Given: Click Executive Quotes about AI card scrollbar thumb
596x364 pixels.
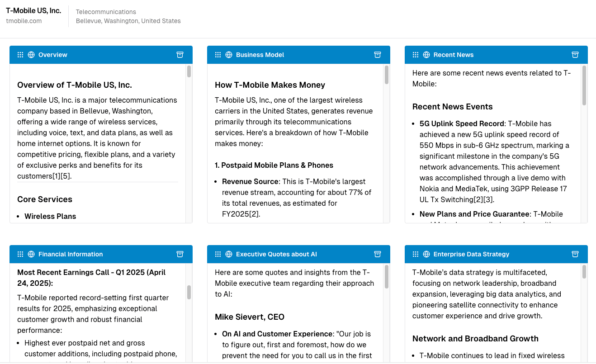Looking at the screenshot, I should click(387, 276).
